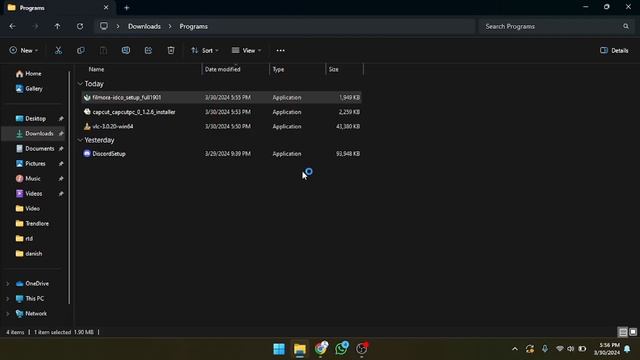The height and width of the screenshot is (360, 640).
Task: Open the New dropdown
Action: point(24,50)
